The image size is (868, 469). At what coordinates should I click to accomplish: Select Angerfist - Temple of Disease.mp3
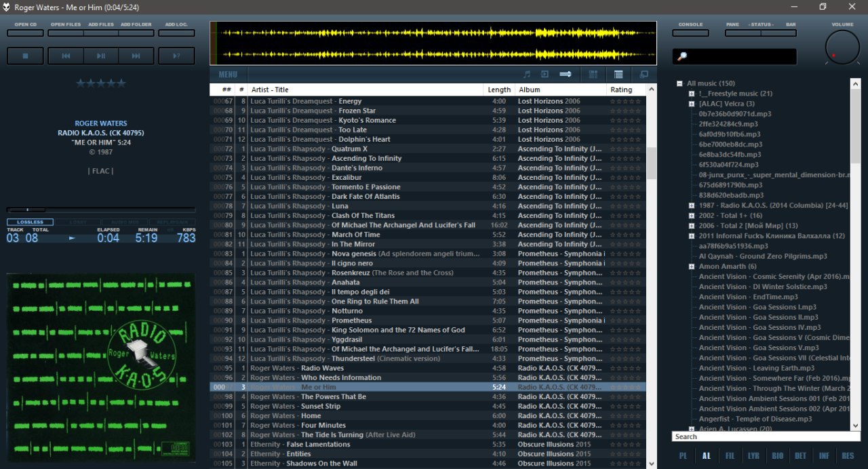coord(755,419)
